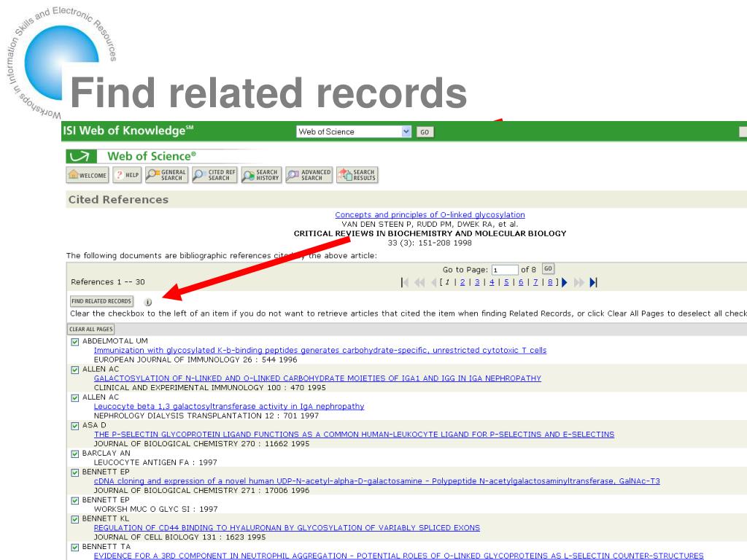
Task: Uncheck the BENNETT EP WORKSH MUC checkbox
Action: (75, 501)
